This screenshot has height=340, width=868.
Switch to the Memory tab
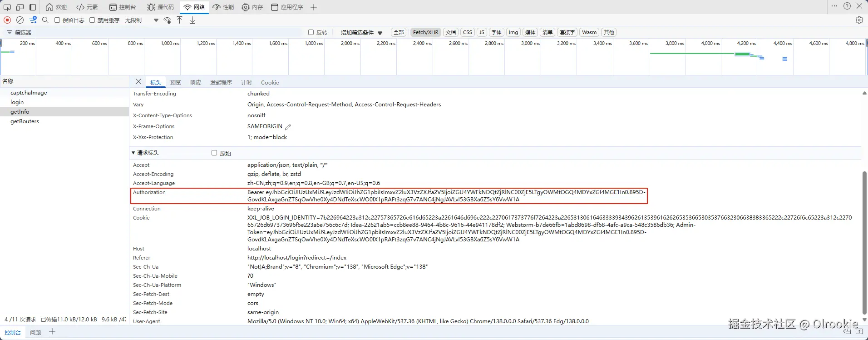(252, 7)
